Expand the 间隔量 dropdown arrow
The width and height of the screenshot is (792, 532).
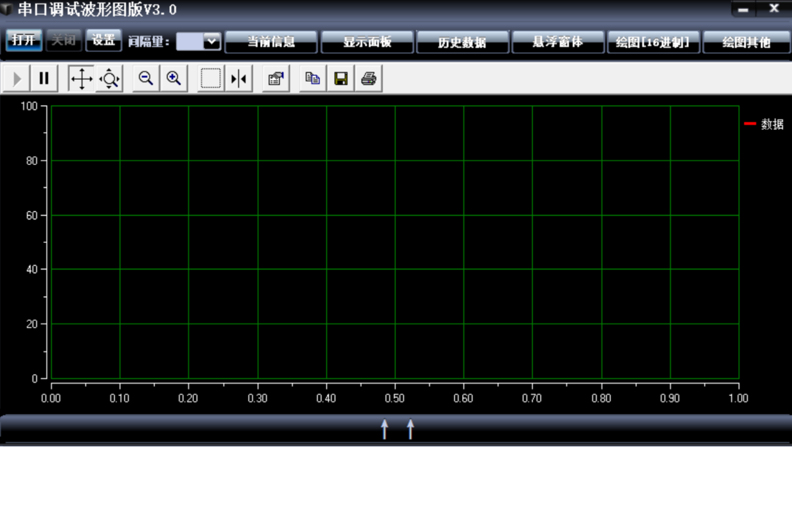point(212,42)
